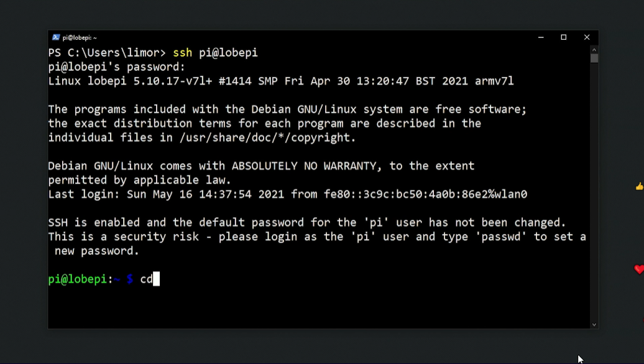Click the PowerShell icon in the title bar
Image resolution: width=644 pixels, height=364 pixels.
pos(56,37)
